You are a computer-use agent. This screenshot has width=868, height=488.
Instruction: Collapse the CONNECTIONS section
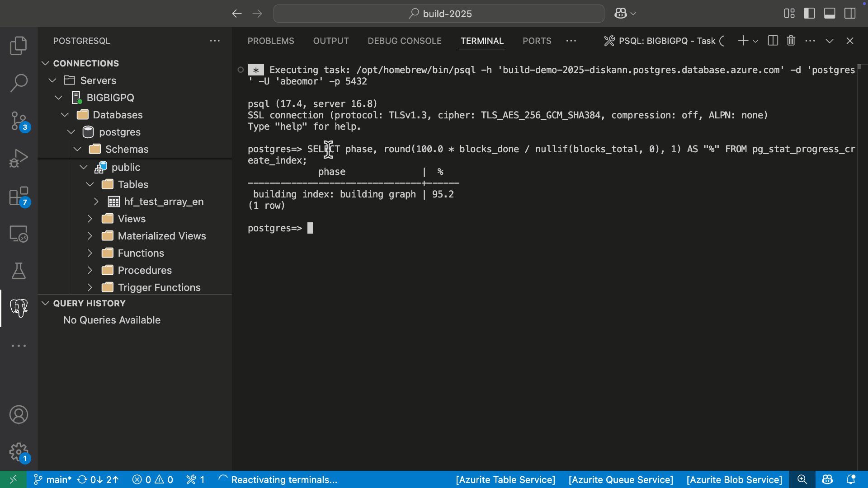pyautogui.click(x=45, y=63)
